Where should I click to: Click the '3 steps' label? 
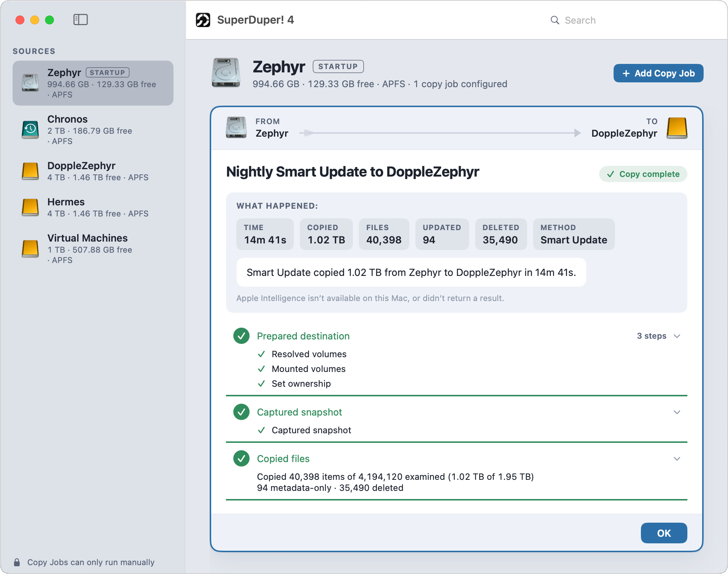[652, 336]
